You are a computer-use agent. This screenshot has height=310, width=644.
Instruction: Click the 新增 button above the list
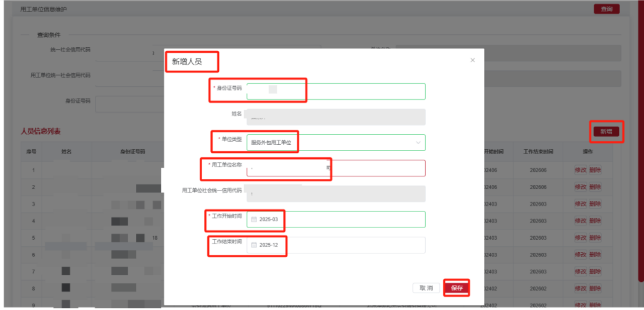606,132
